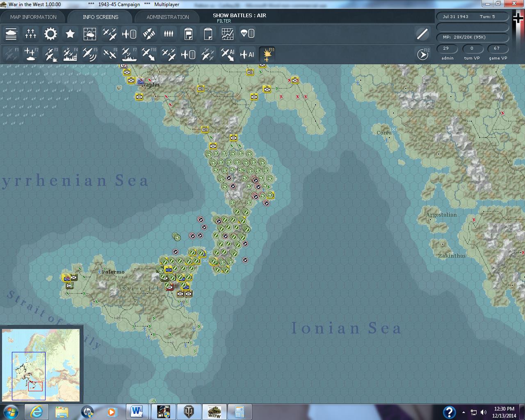
Task: Click the Corfu island label
Action: (x=384, y=132)
